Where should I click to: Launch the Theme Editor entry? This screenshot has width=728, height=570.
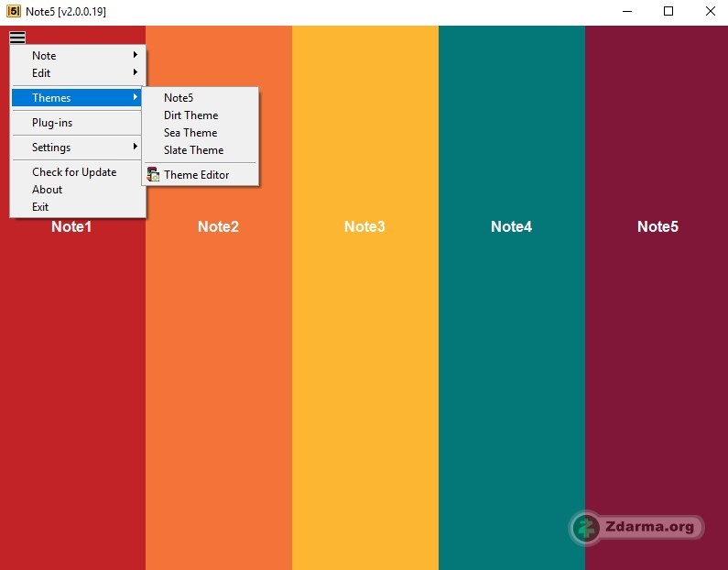click(201, 175)
